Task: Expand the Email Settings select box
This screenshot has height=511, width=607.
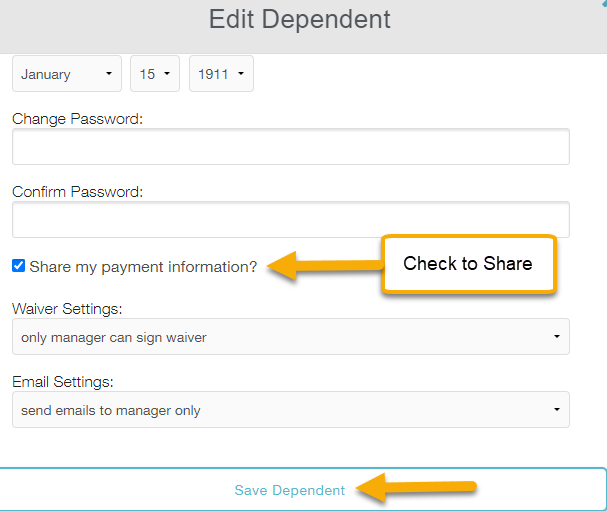Action: (x=290, y=410)
